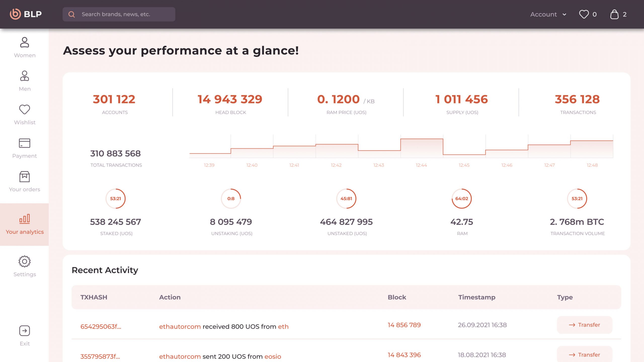The width and height of the screenshot is (644, 362).
Task: Open the Wishlist heart in sidebar
Action: [24, 110]
